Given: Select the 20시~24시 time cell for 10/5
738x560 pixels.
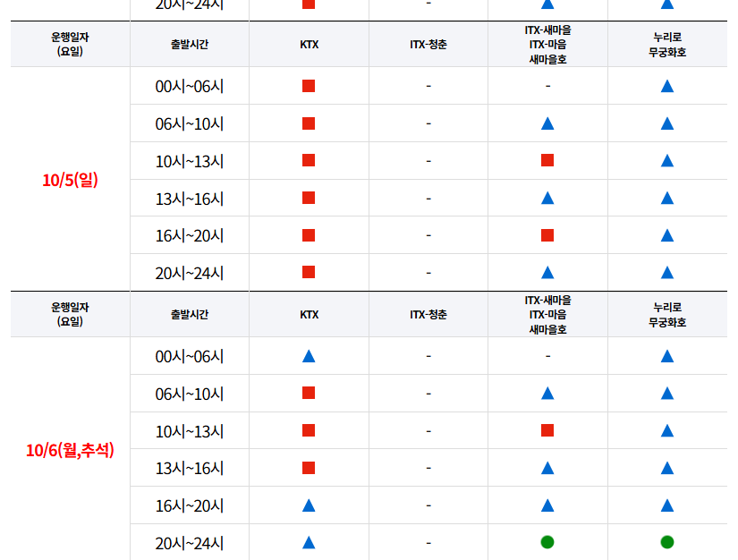Looking at the screenshot, I should (x=190, y=272).
